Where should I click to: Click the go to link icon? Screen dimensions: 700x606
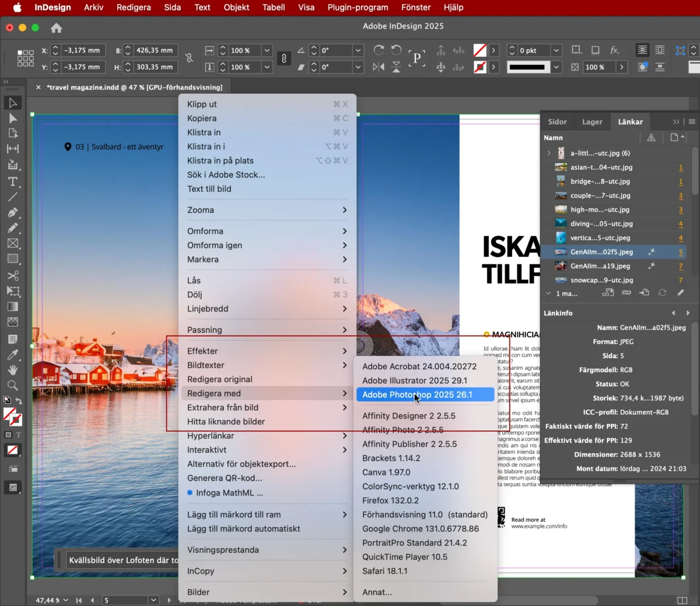click(645, 293)
